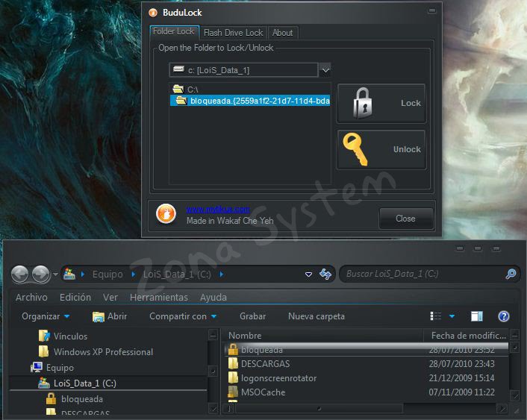Click the Close button in BuduLock
The height and width of the screenshot is (420, 527).
(x=406, y=219)
